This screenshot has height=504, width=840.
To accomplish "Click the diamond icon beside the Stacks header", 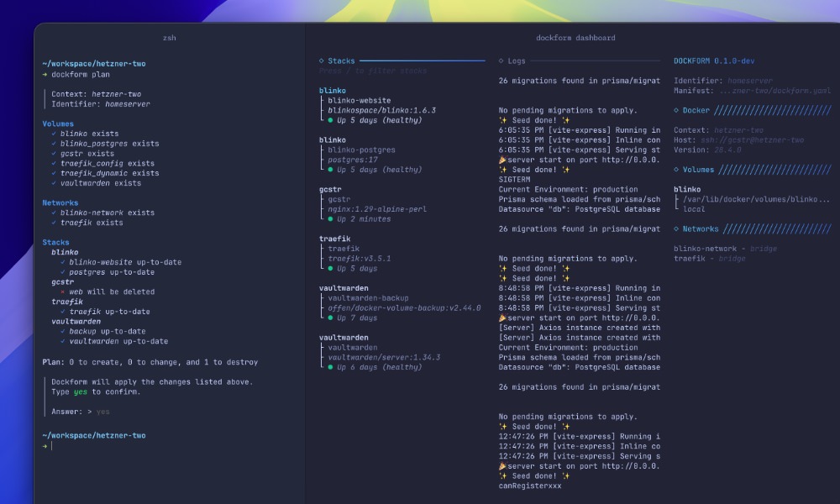I will [x=321, y=60].
